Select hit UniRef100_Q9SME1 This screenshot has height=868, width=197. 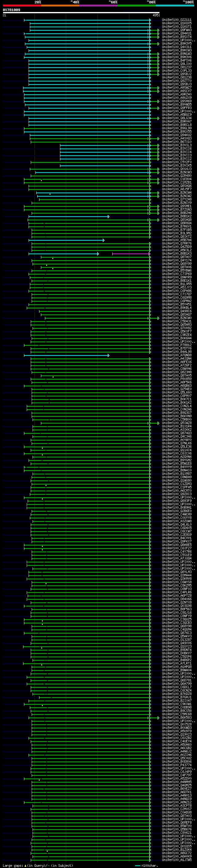tap(176, 206)
